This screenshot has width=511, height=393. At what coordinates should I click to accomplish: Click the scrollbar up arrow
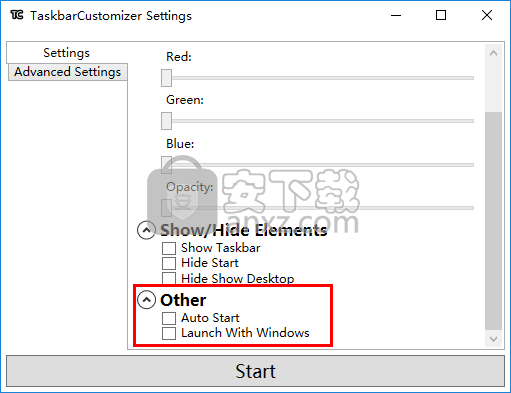[494, 53]
